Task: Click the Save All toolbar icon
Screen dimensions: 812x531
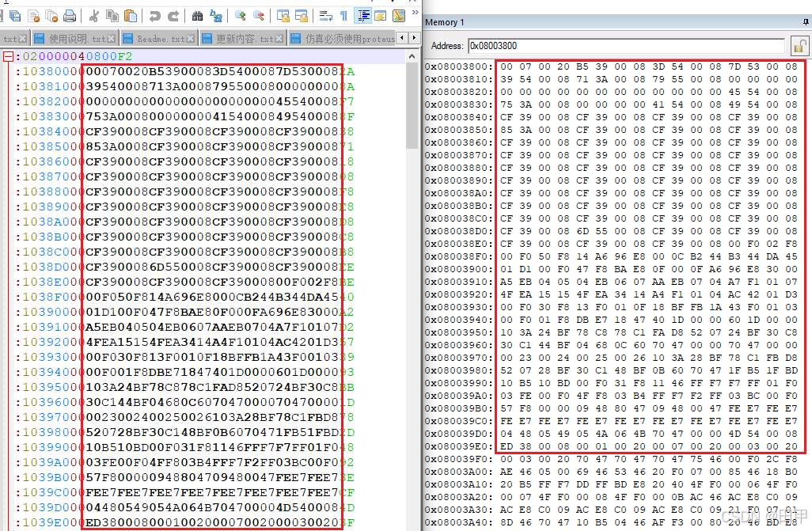Action: (x=15, y=16)
